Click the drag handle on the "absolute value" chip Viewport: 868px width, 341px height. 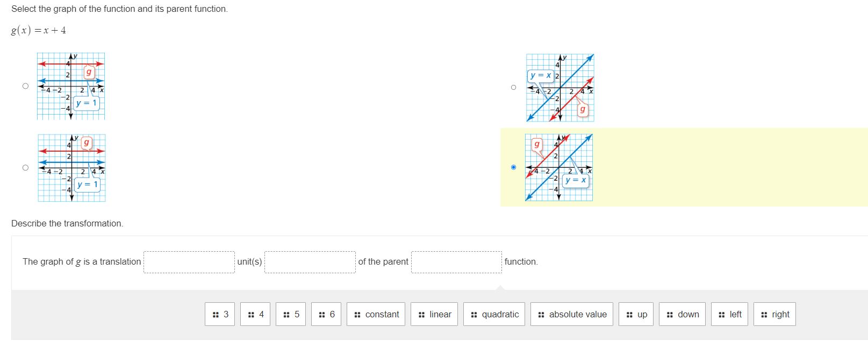tap(541, 314)
